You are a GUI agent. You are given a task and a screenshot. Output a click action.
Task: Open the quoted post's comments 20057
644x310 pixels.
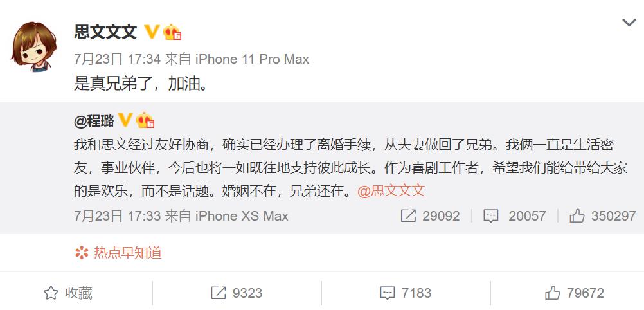pos(515,216)
